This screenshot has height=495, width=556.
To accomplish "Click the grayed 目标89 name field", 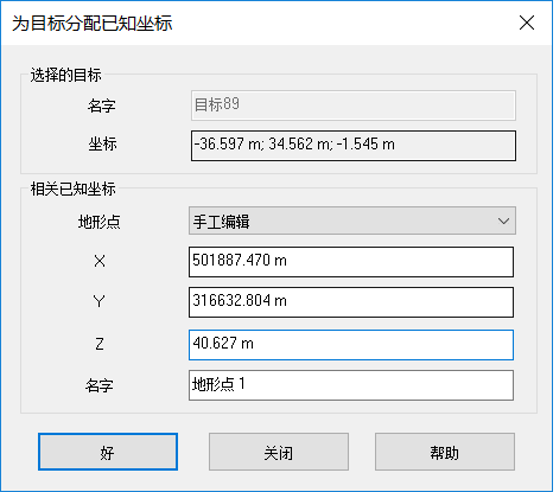I will [353, 106].
